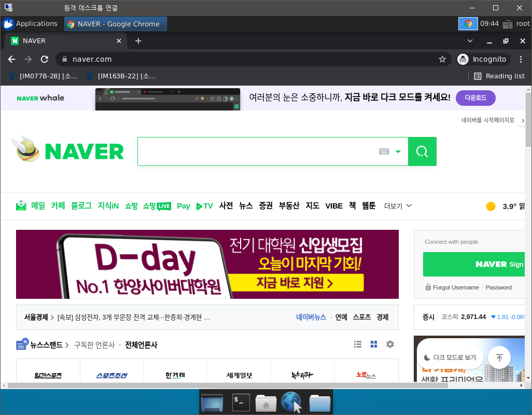Expand the search suggestions dropdown arrow
This screenshot has width=532, height=415.
[398, 151]
